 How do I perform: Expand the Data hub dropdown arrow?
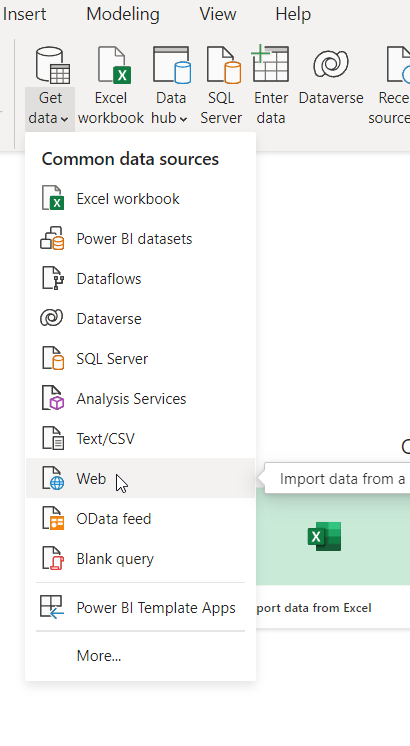point(184,119)
